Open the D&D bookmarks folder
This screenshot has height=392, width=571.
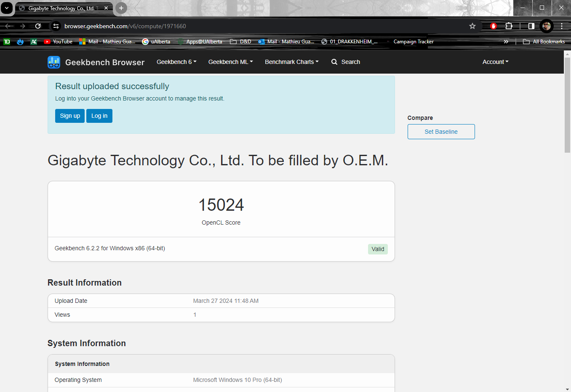click(x=240, y=42)
